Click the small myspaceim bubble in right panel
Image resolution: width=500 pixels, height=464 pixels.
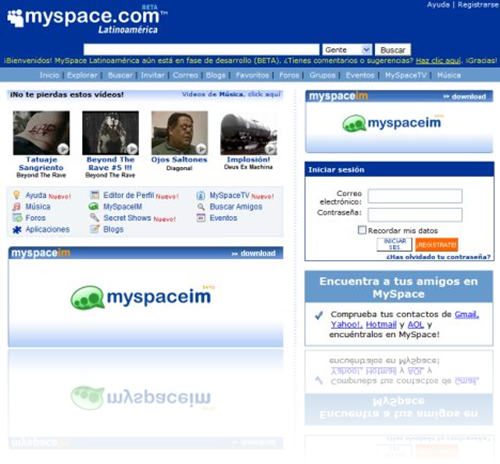point(354,123)
